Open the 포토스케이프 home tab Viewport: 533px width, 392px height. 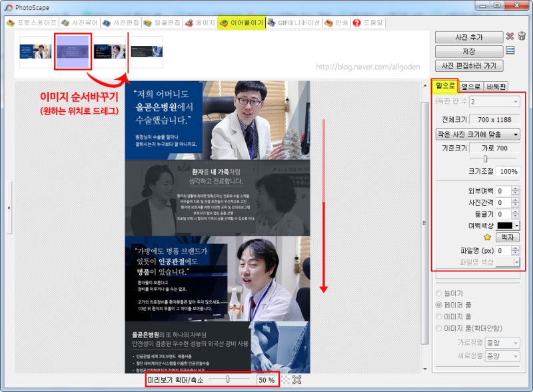[32, 23]
